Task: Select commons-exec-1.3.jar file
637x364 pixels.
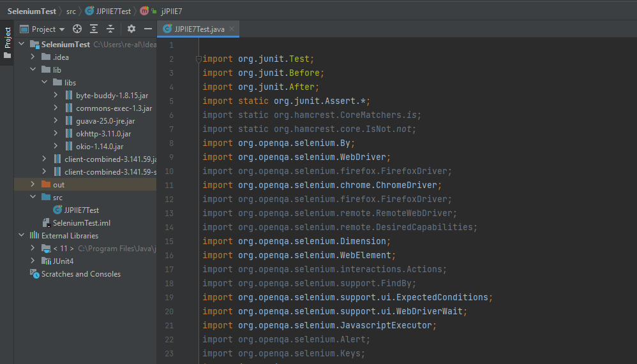Action: tap(114, 108)
